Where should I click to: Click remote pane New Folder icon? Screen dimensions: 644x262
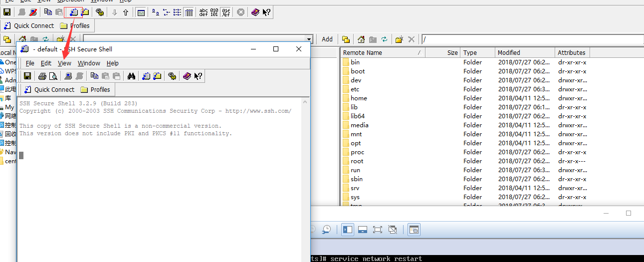pyautogui.click(x=400, y=39)
